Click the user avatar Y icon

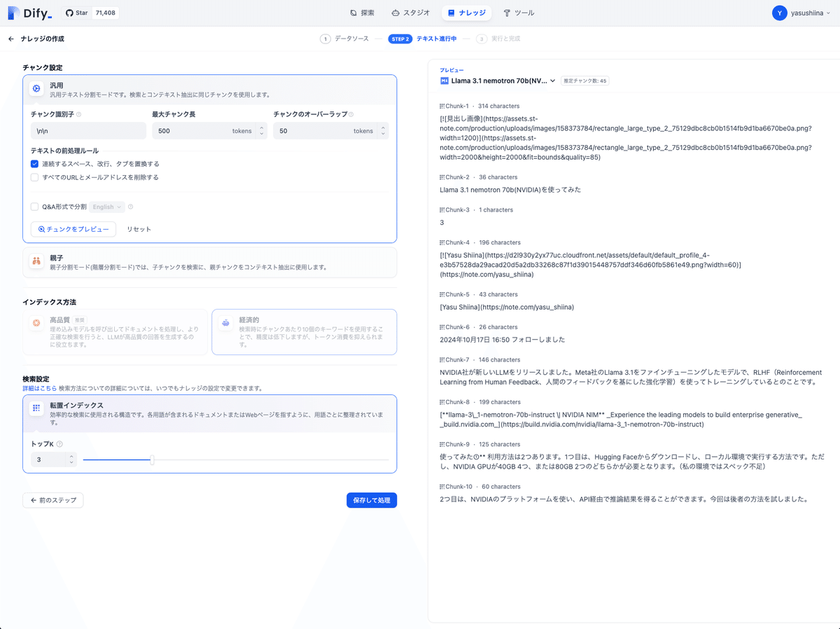[779, 13]
